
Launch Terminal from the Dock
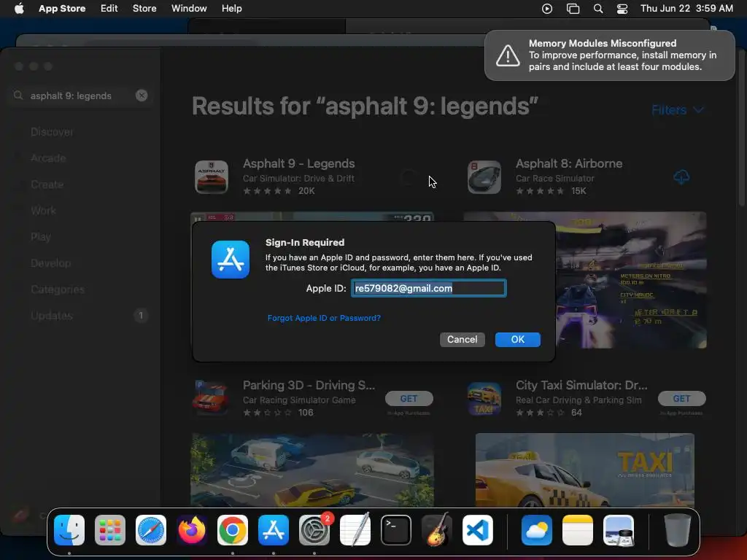[396, 530]
